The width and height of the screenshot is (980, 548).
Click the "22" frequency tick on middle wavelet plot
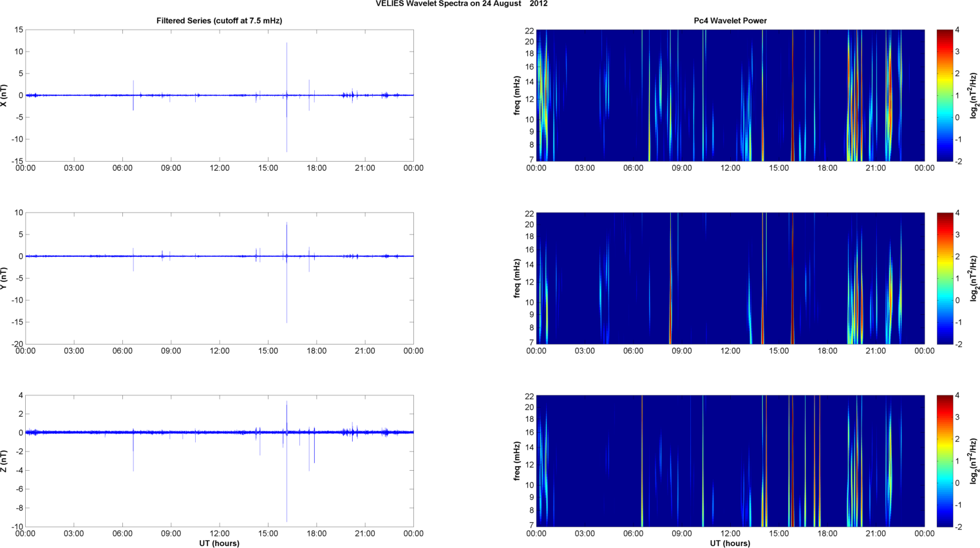529,213
